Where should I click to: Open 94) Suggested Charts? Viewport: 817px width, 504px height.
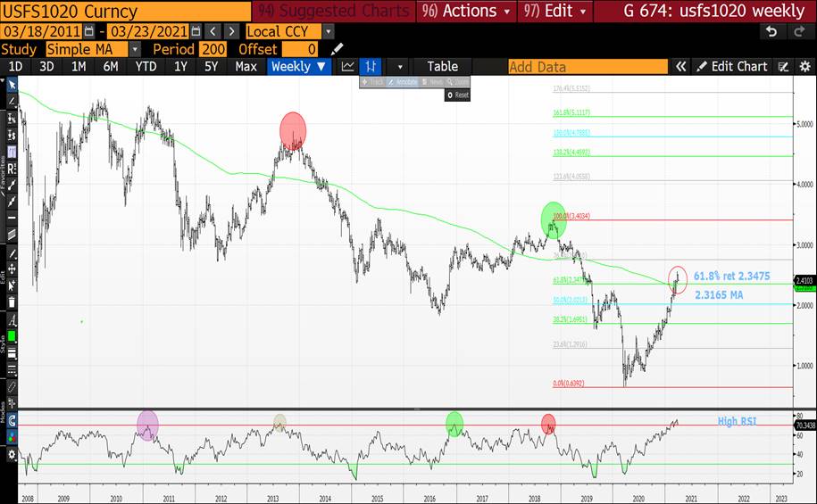333,11
